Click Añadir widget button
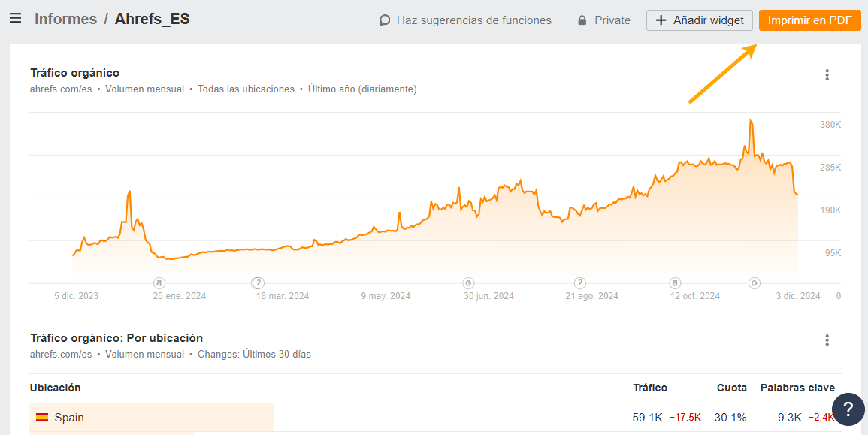The width and height of the screenshot is (868, 435). 699,20
